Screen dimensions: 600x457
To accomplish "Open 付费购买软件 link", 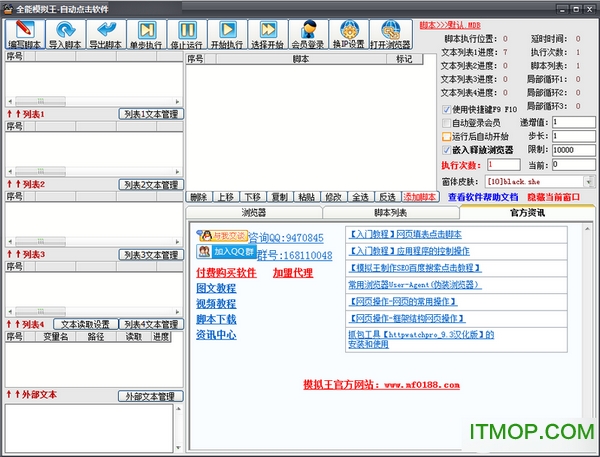I will pyautogui.click(x=226, y=273).
